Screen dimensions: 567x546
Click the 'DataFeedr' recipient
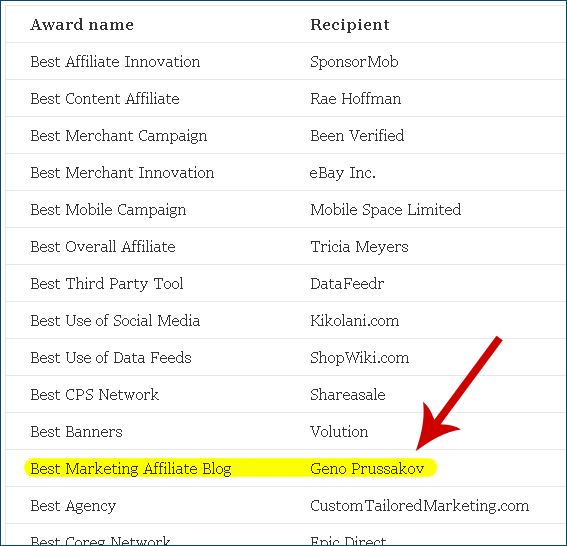click(x=347, y=284)
